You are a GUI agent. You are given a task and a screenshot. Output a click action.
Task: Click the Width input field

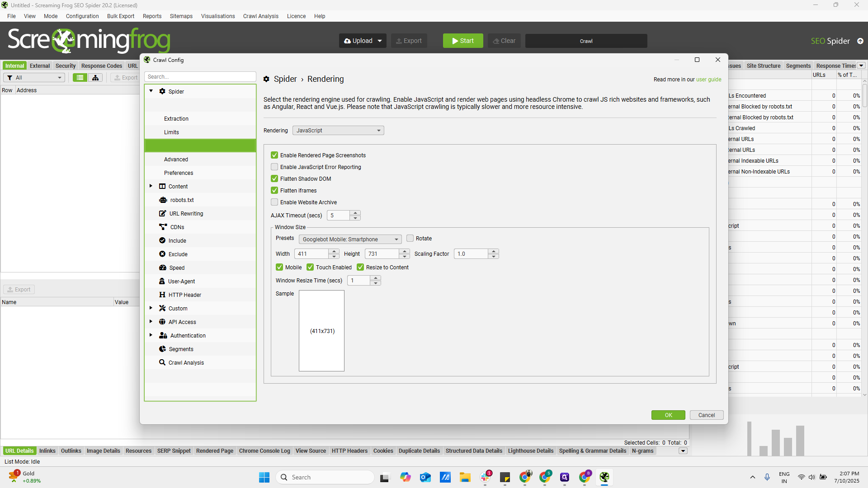(x=313, y=253)
